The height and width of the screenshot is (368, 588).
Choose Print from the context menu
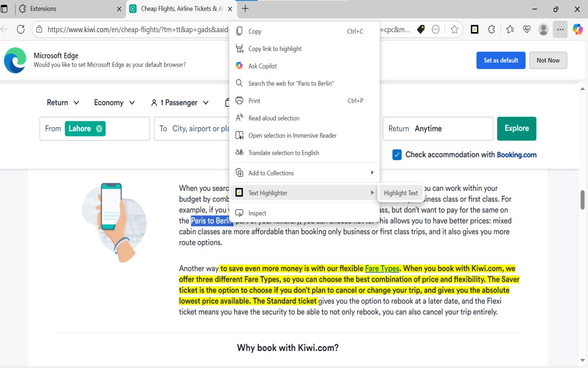[305, 101]
